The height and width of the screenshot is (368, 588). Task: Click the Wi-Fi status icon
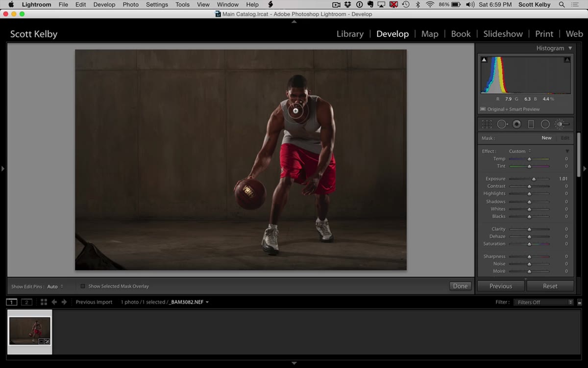pyautogui.click(x=430, y=4)
